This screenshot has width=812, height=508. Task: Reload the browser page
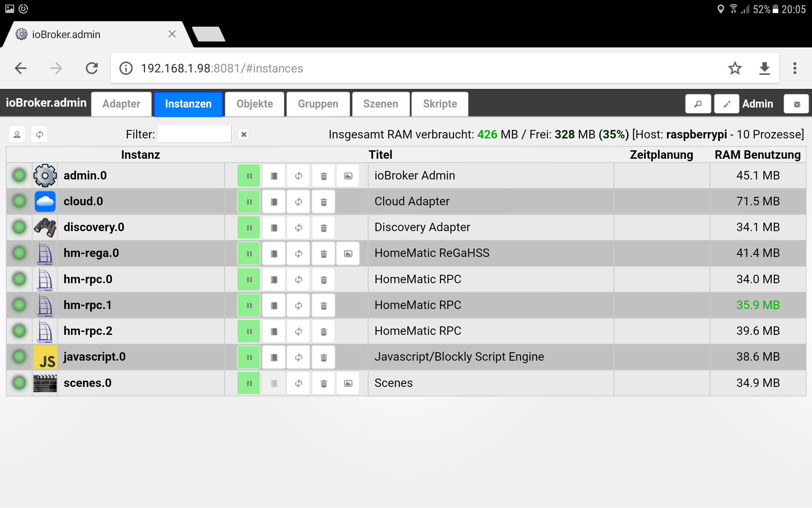(x=92, y=68)
